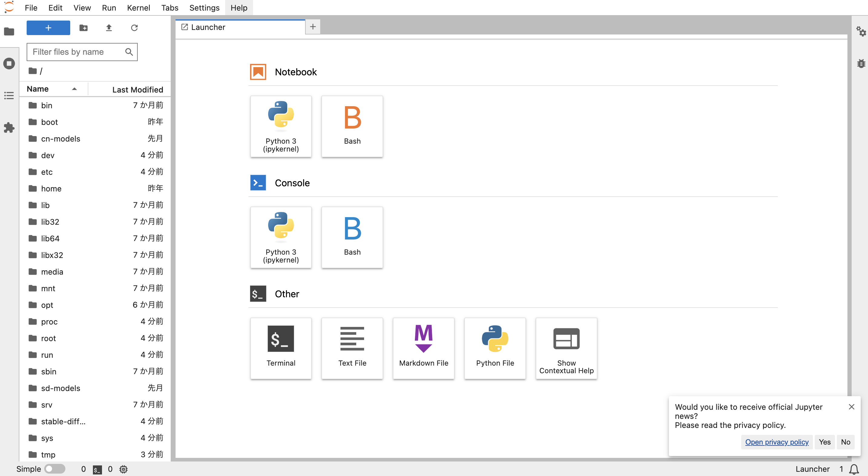
Task: Select the tmp folder
Action: coord(95,455)
